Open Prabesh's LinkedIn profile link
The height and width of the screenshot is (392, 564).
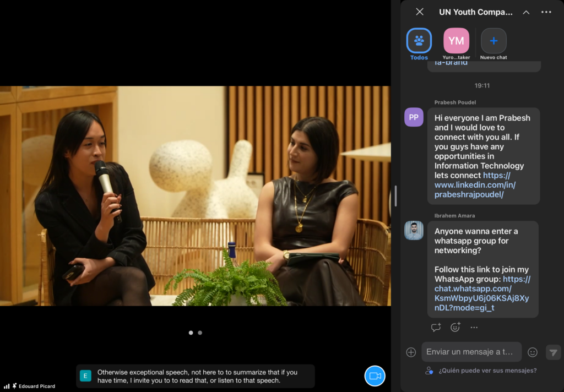pos(475,185)
